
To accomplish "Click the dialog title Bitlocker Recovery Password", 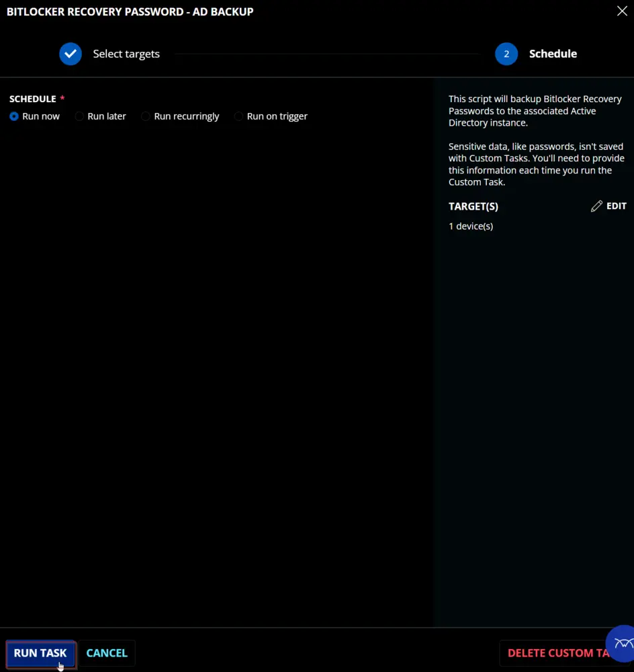I will tap(130, 11).
